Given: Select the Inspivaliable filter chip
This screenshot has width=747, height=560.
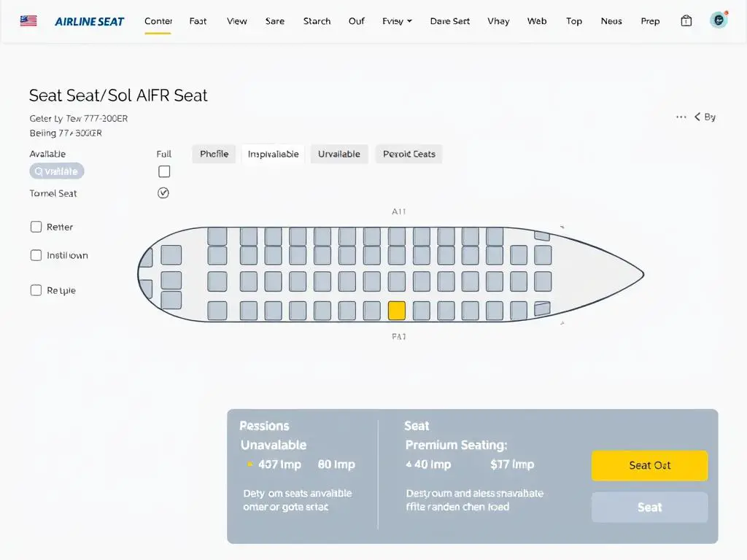Looking at the screenshot, I should coord(273,154).
